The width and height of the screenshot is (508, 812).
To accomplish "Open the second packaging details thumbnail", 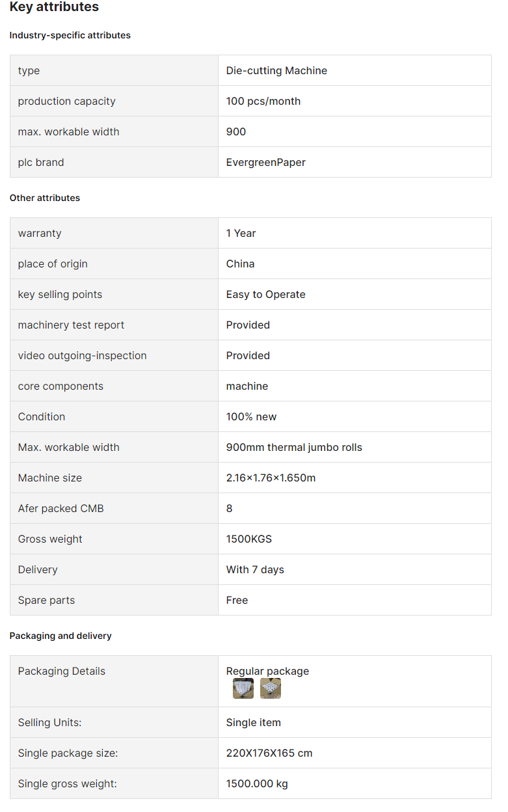I will [271, 688].
